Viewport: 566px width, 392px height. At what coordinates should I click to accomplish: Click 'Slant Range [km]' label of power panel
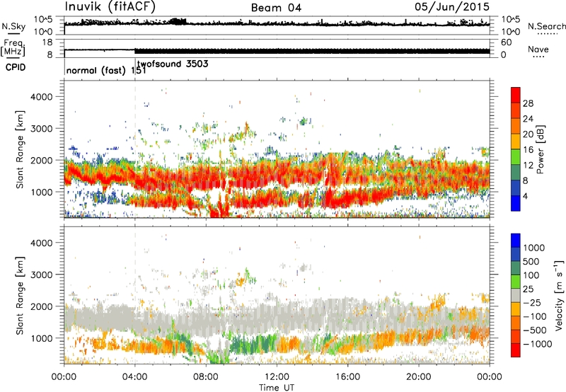point(21,149)
